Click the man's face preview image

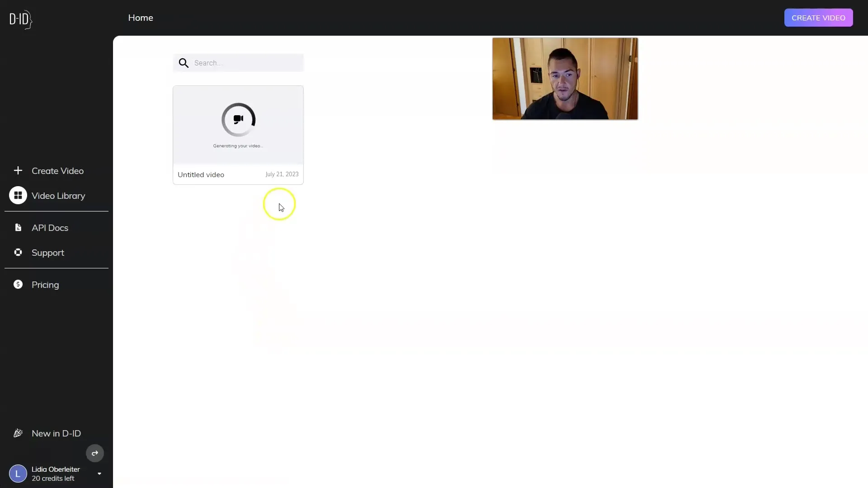565,78
